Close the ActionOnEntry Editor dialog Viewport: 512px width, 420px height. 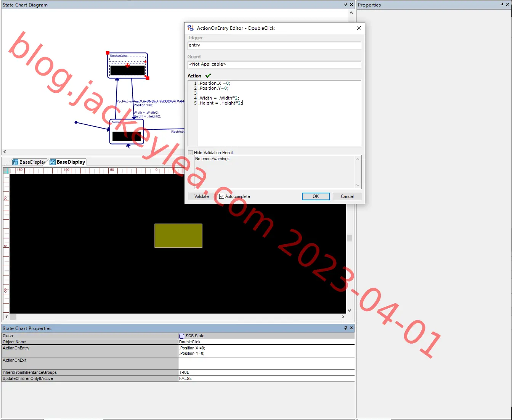(x=359, y=28)
